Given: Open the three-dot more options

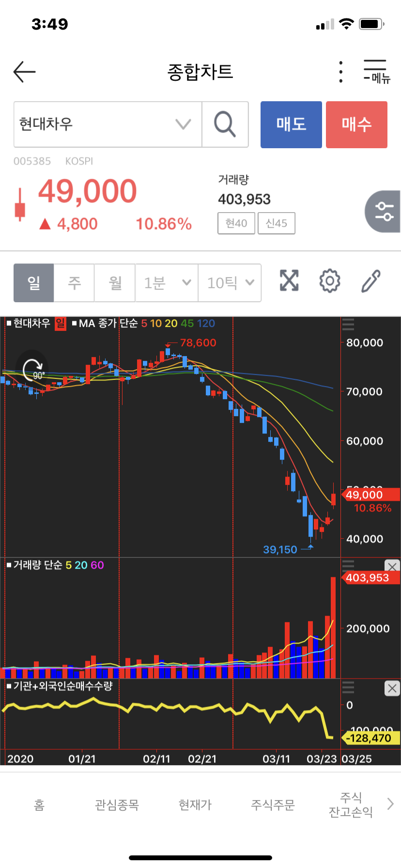Looking at the screenshot, I should pos(341,72).
